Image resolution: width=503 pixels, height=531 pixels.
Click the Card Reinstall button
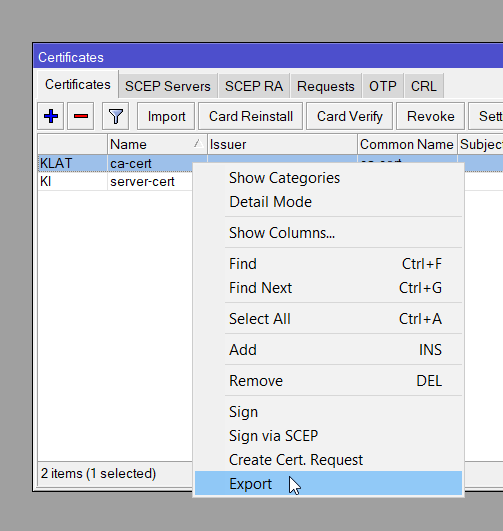(x=250, y=116)
